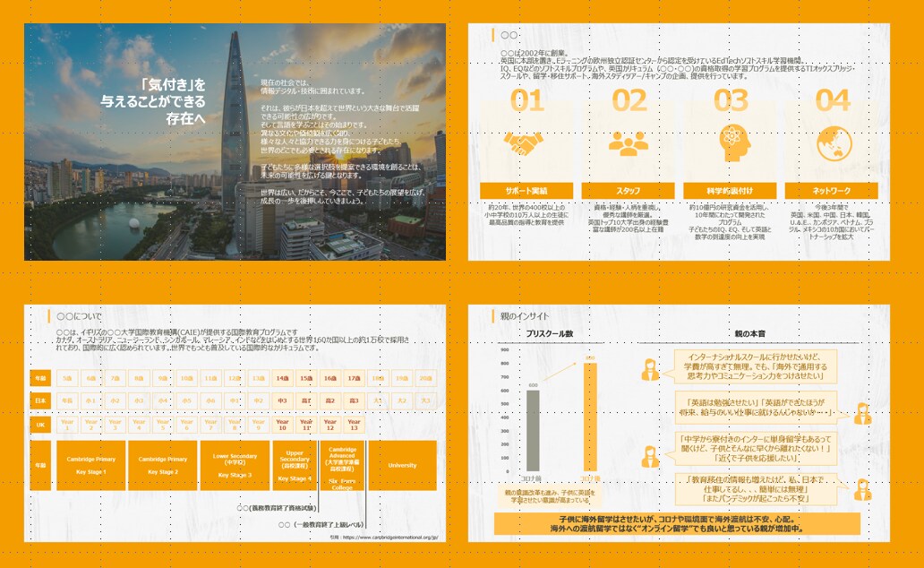
Task: Select the large number 02
Action: coord(629,101)
